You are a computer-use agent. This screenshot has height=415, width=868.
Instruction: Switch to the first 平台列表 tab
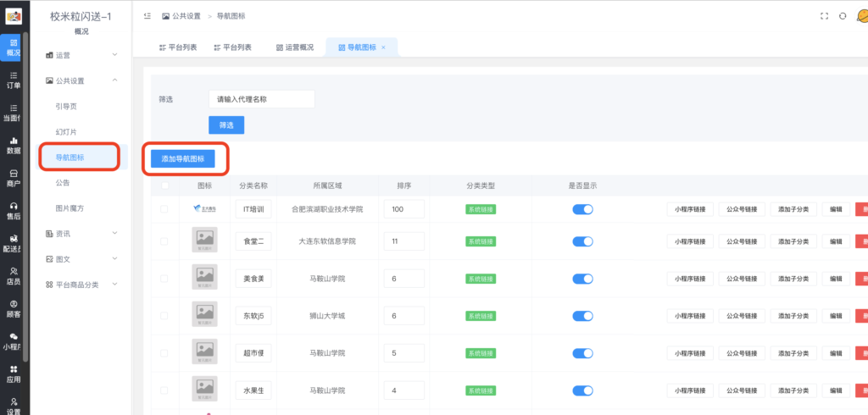(x=178, y=47)
